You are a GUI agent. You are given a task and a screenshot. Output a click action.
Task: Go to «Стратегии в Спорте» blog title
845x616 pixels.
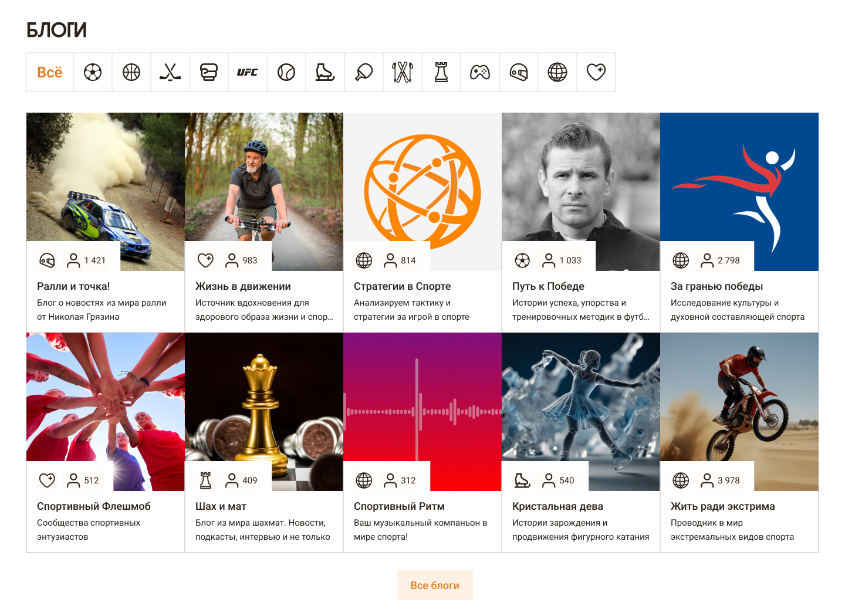click(x=403, y=286)
